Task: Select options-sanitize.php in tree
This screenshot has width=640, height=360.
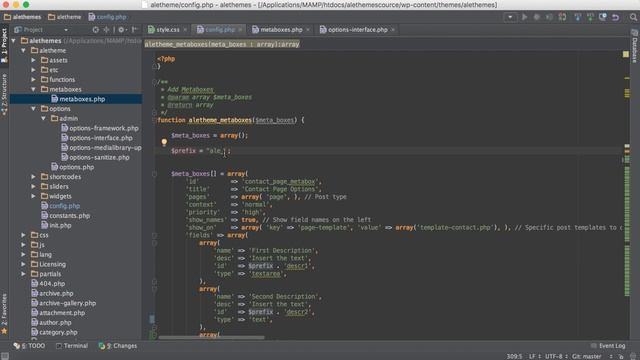Action: point(99,158)
